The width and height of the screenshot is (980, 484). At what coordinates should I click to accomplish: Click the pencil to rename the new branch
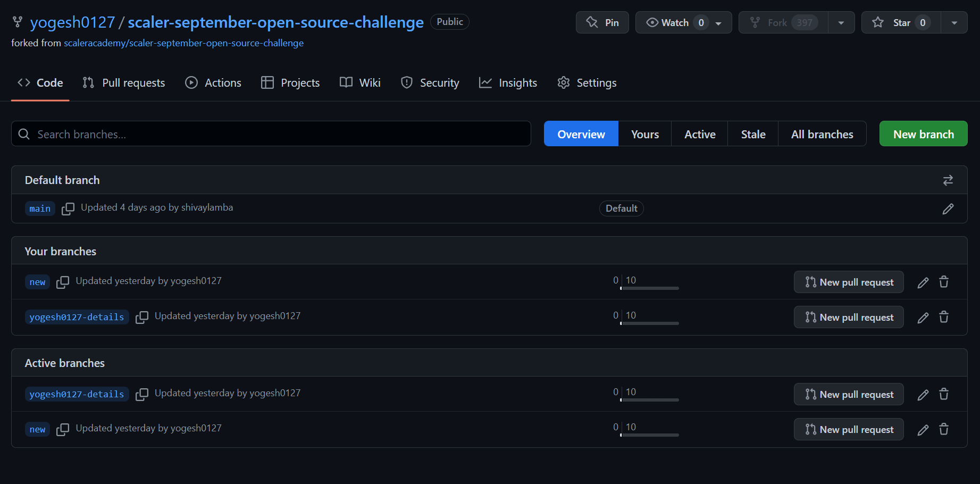click(x=923, y=282)
